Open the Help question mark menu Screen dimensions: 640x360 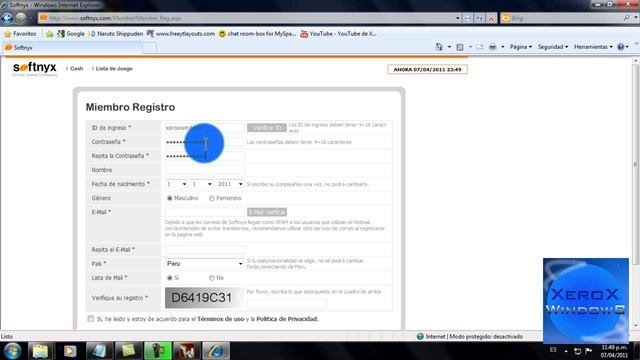point(622,47)
